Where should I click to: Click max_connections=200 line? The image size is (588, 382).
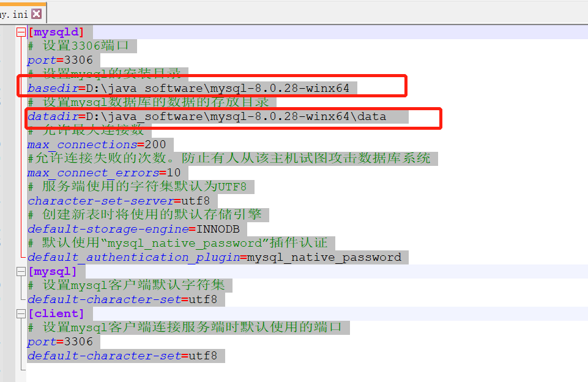point(97,144)
